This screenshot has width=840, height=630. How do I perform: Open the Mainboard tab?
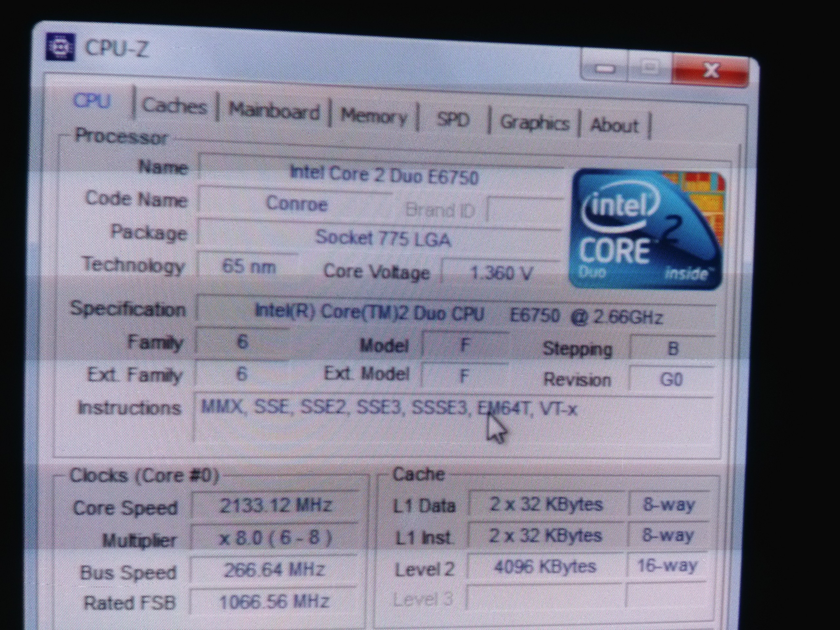pos(273,111)
